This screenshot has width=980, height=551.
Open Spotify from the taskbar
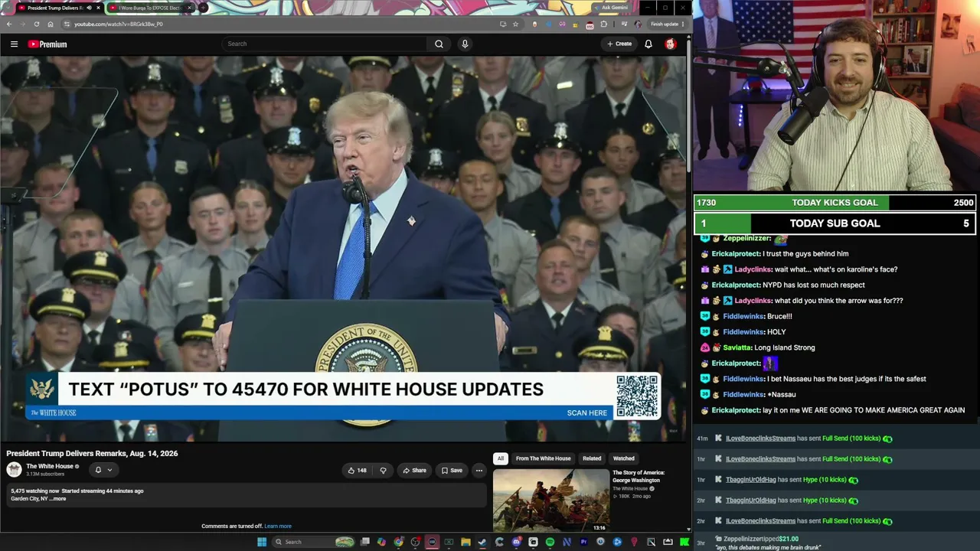(x=550, y=542)
